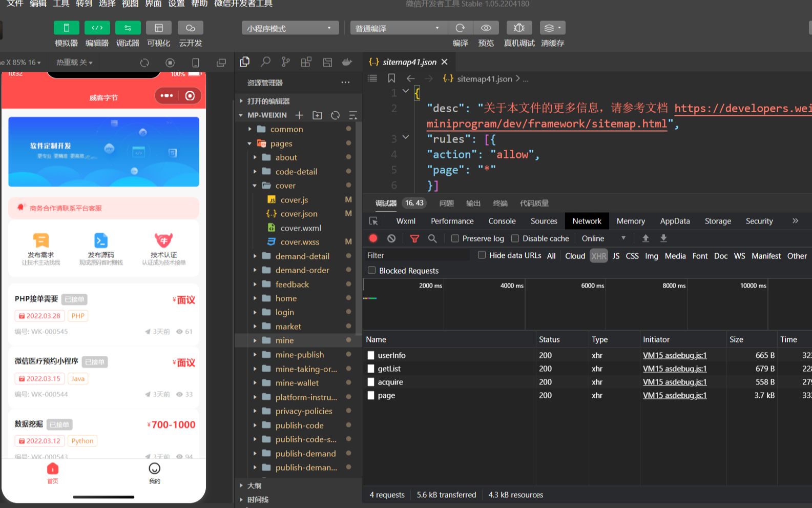This screenshot has width=812, height=508.
Task: Click the network search magnifier icon
Action: coord(432,238)
